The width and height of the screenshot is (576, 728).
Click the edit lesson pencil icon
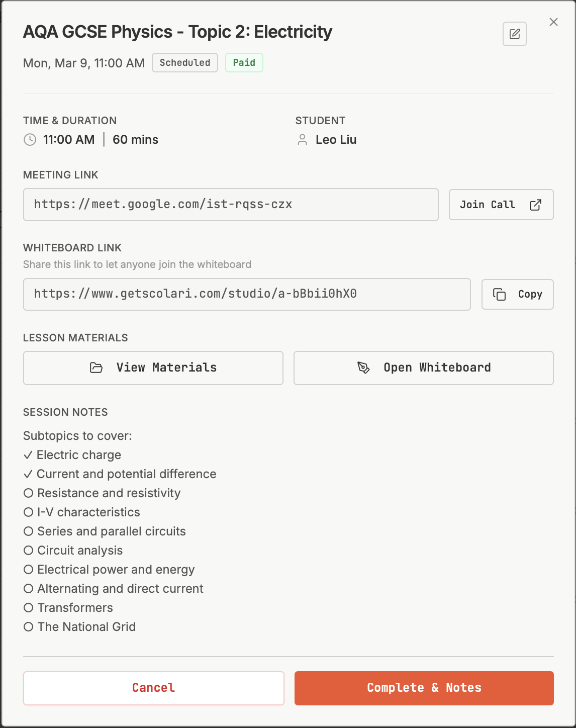tap(514, 34)
